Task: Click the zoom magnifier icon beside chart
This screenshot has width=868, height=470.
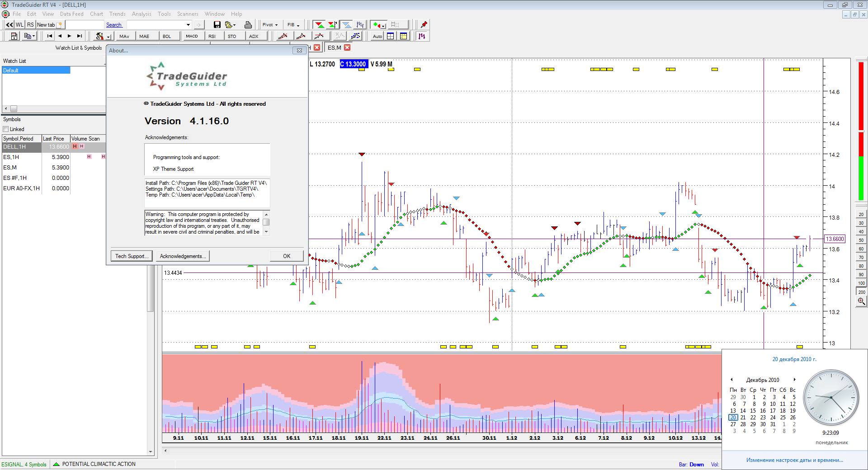Action: point(861,301)
